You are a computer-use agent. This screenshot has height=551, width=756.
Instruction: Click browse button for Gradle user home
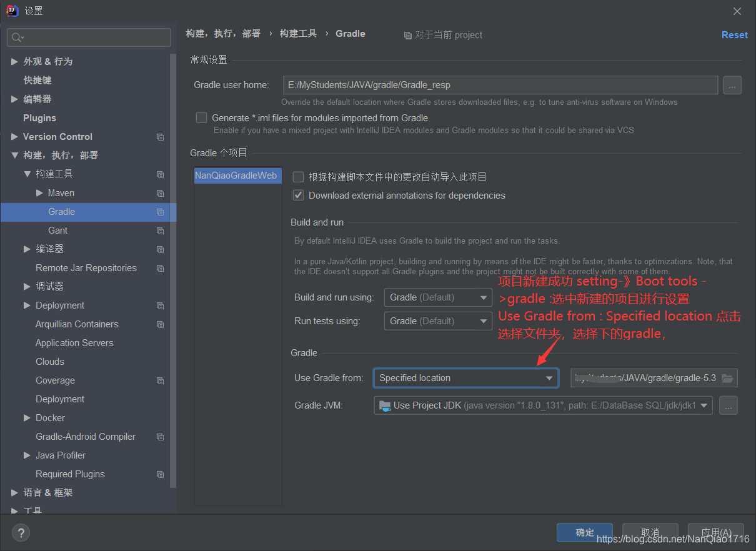[x=732, y=85]
